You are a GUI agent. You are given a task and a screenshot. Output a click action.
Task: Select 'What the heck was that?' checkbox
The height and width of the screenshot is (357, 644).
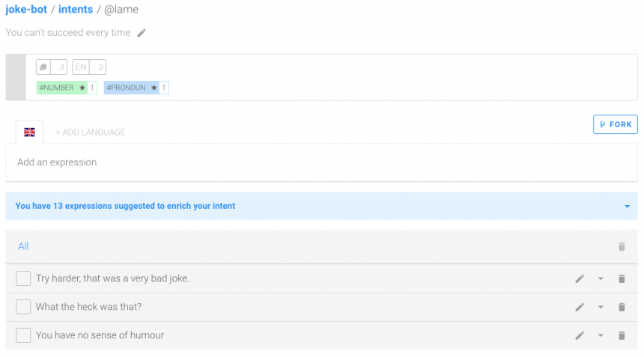click(x=23, y=307)
